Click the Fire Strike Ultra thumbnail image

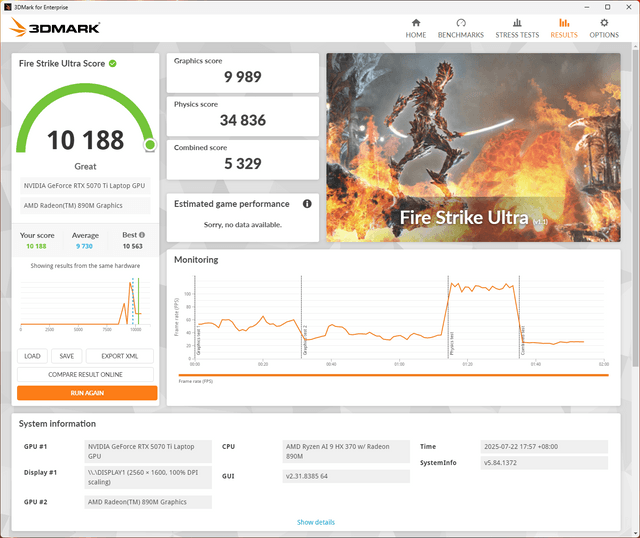[x=473, y=147]
